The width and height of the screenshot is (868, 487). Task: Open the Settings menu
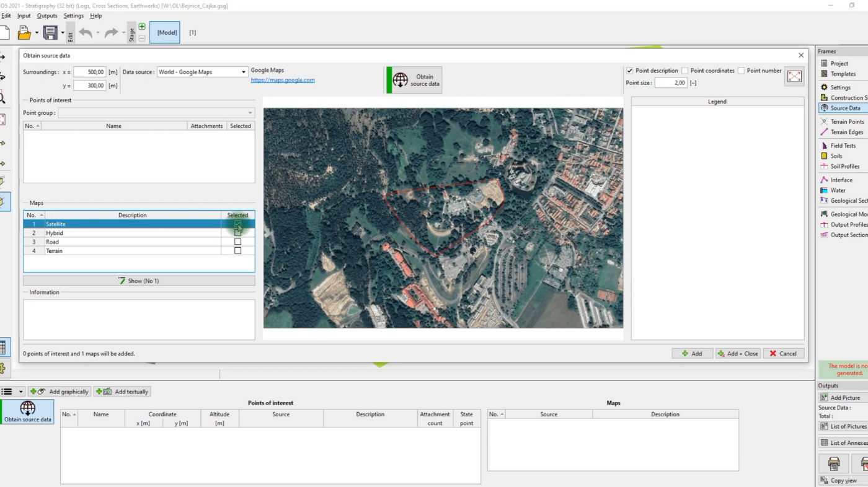(x=73, y=15)
